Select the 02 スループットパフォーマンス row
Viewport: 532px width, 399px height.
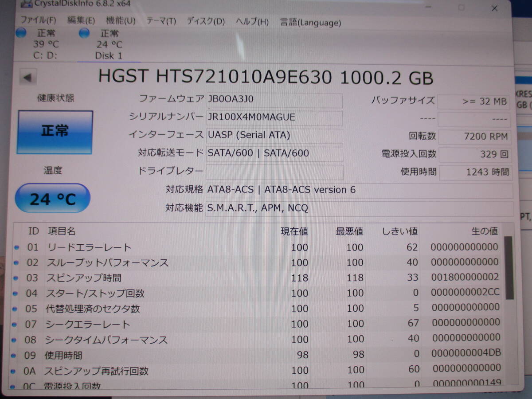pyautogui.click(x=257, y=263)
